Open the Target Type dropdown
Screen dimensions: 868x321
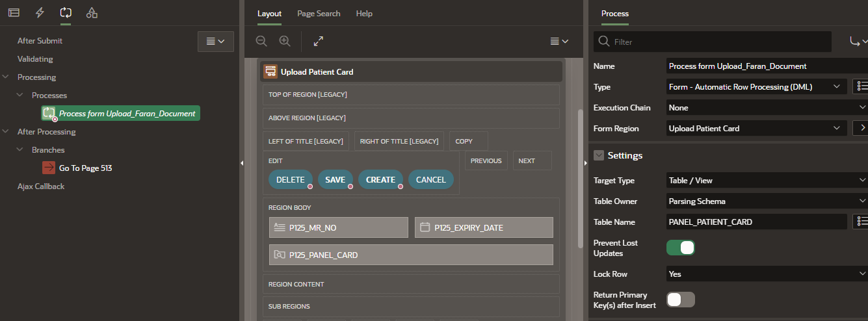[x=767, y=180]
